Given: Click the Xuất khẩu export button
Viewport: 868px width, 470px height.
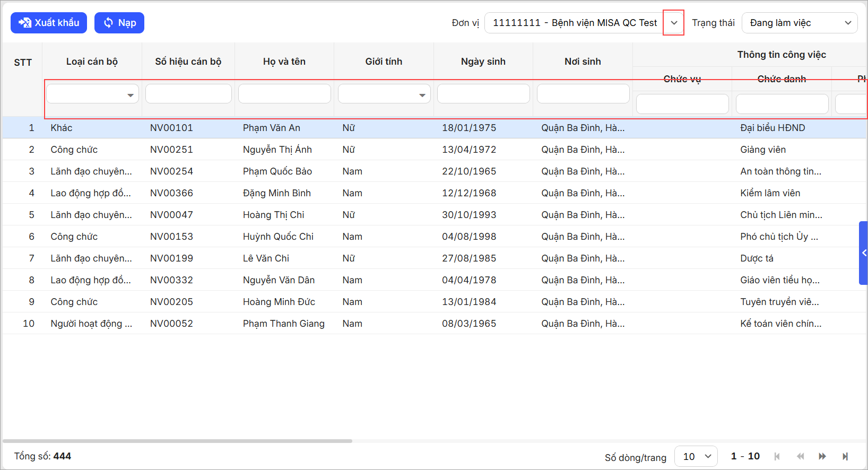Looking at the screenshot, I should (x=49, y=23).
